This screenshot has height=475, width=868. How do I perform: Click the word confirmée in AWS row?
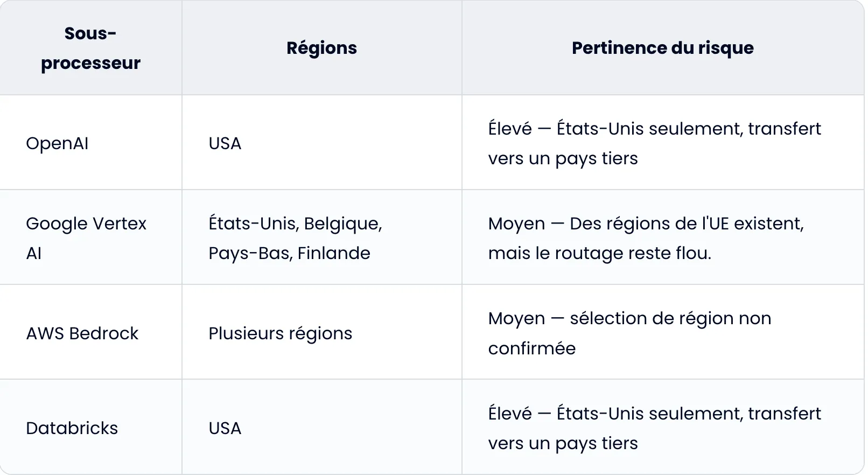point(532,348)
